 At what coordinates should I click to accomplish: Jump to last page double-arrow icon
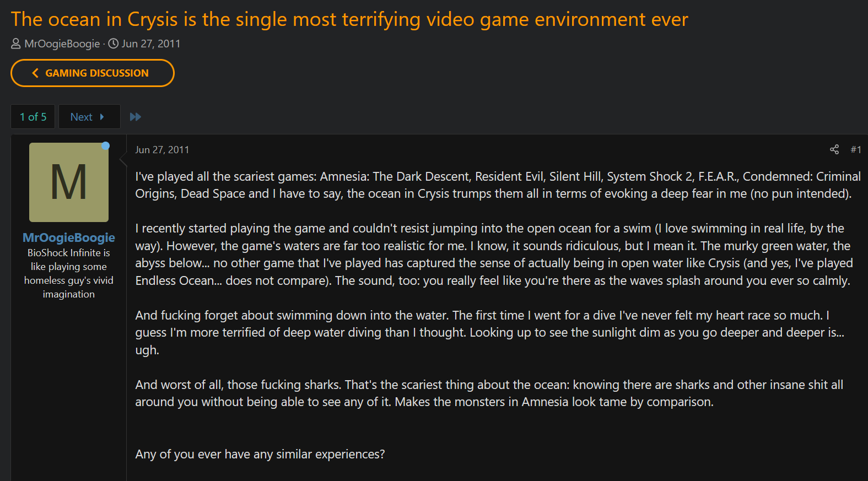136,117
